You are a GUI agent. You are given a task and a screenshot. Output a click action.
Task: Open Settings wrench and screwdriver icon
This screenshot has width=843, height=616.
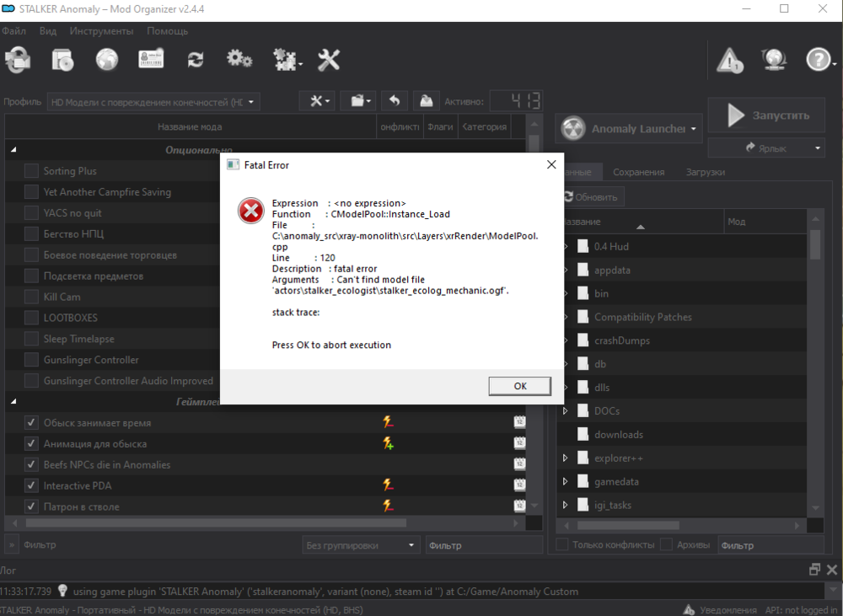[329, 60]
